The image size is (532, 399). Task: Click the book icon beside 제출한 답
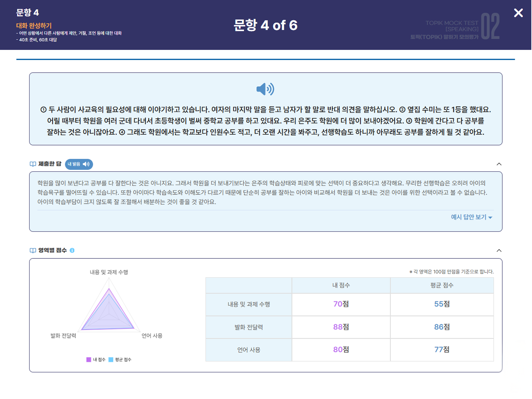(x=33, y=164)
